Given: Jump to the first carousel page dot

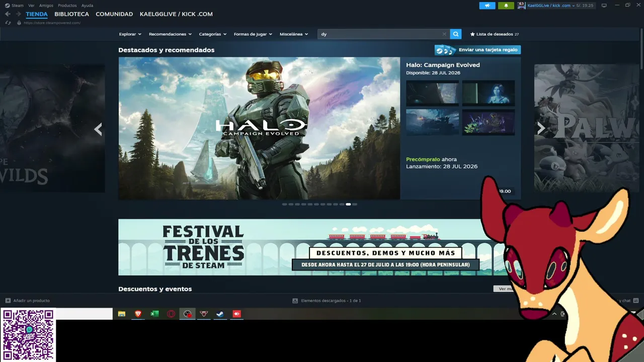Looking at the screenshot, I should point(285,205).
